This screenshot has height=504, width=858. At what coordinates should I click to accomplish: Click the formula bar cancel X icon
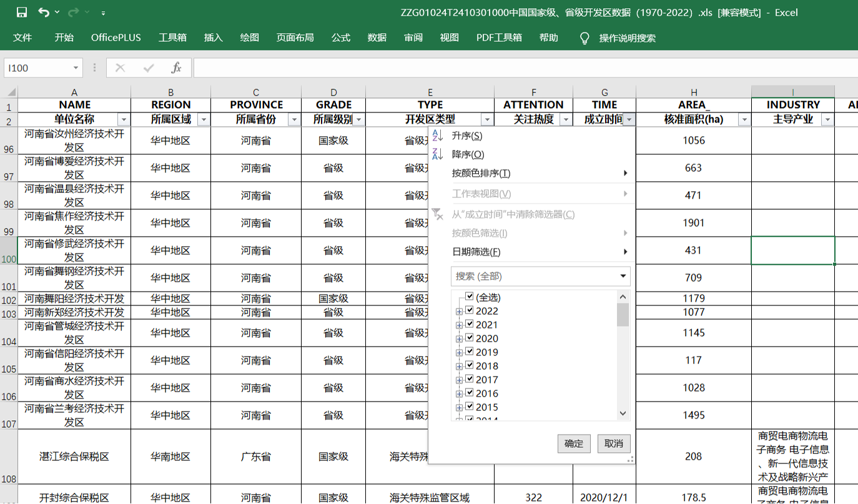(x=120, y=68)
